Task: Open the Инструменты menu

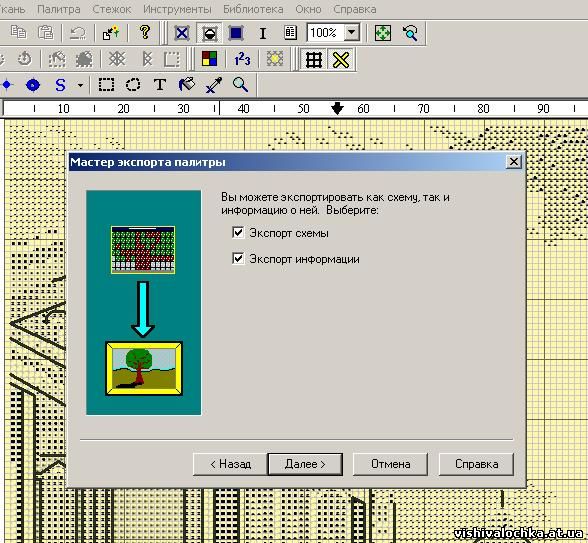Action: click(177, 9)
